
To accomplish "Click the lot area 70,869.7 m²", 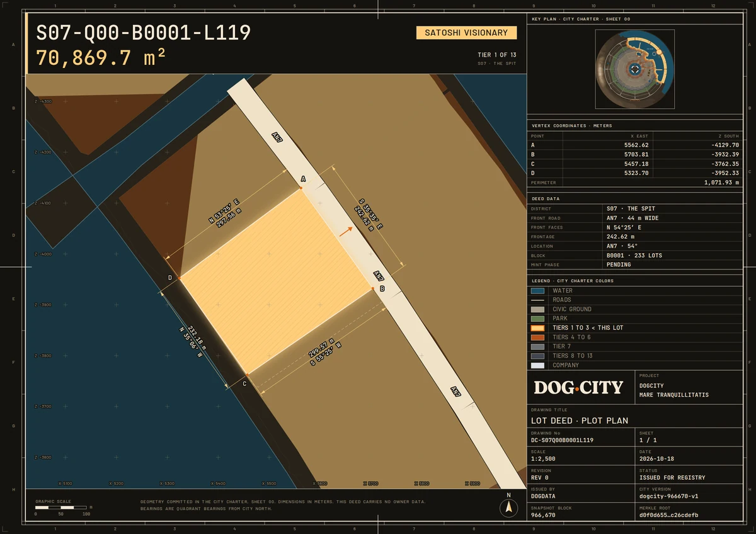I will 101,58.
